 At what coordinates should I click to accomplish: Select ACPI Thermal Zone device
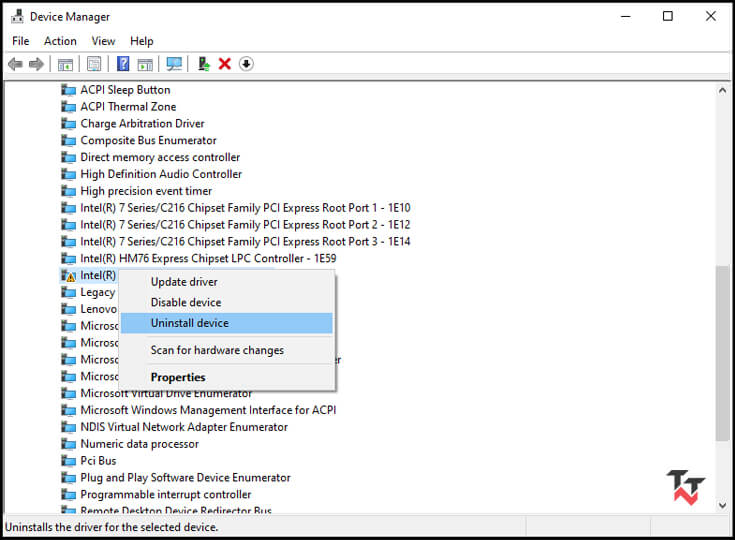click(x=128, y=107)
